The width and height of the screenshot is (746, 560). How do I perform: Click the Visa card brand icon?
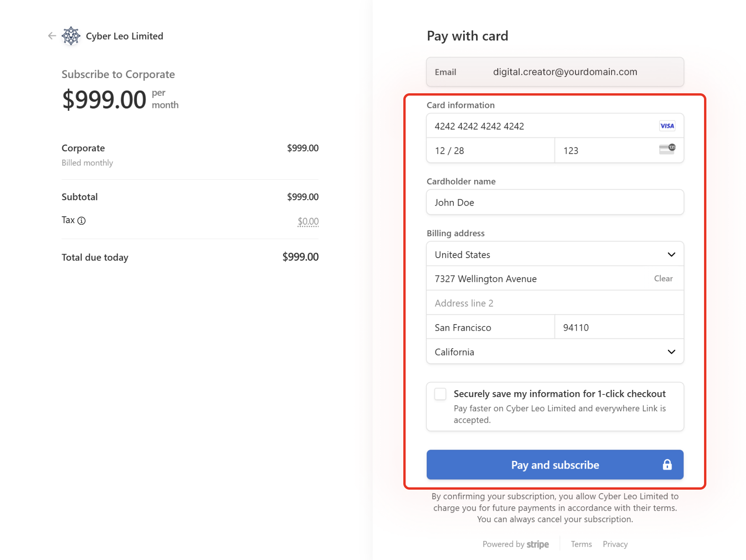pyautogui.click(x=667, y=126)
